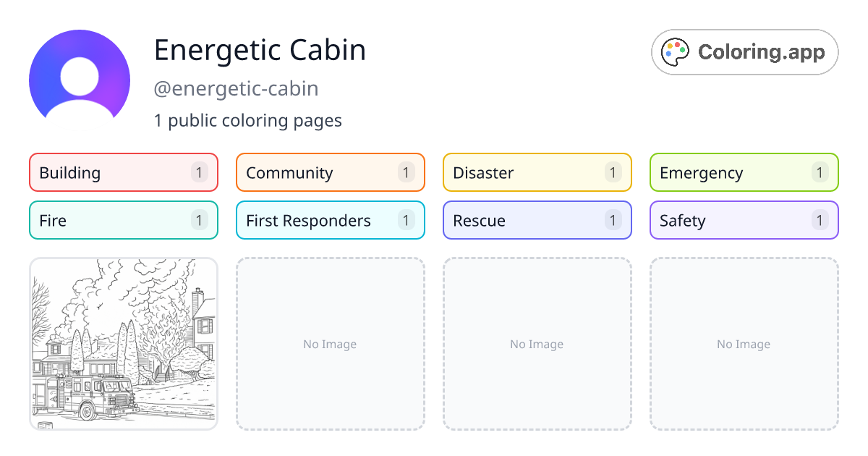
Task: Click the Energetic Cabin profile name
Action: point(260,50)
